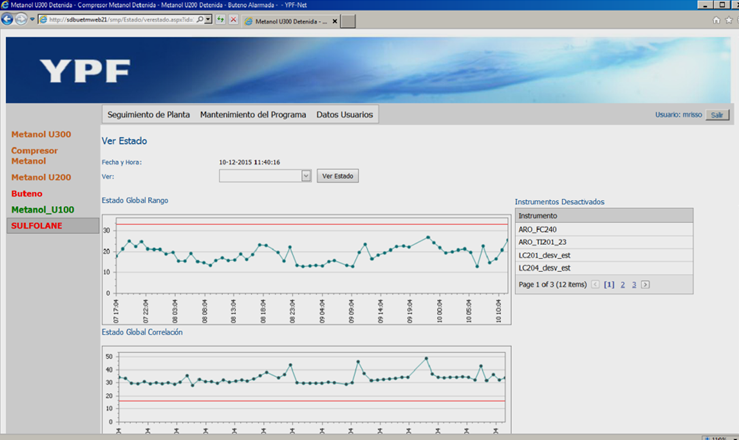Screen dimensions: 739x440
Task: Open a new blank browser tab
Action: 348,21
